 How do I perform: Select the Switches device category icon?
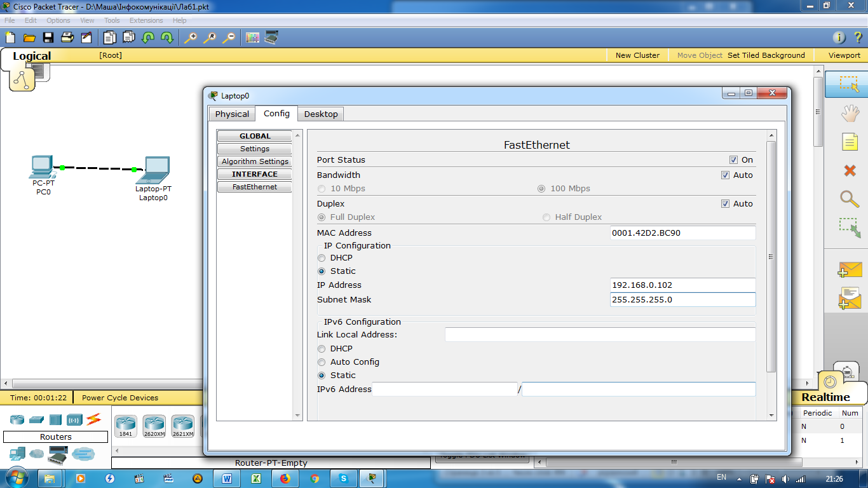36,419
